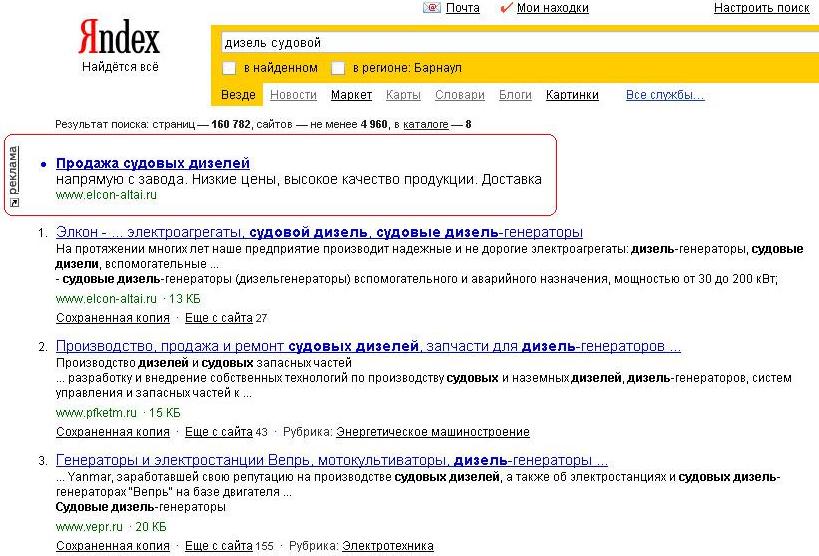Screen dimensions: 819x556
Task: Open rubric Электротехника
Action: (388, 546)
